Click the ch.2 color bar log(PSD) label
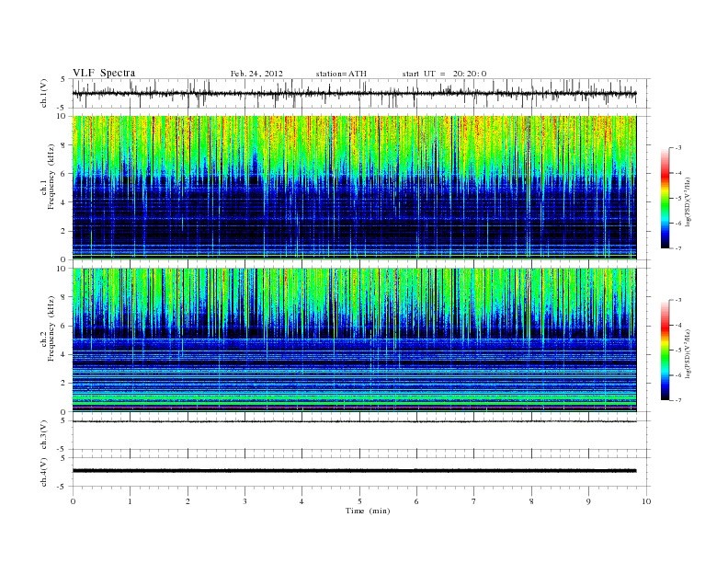The image size is (728, 563). pyautogui.click(x=688, y=353)
